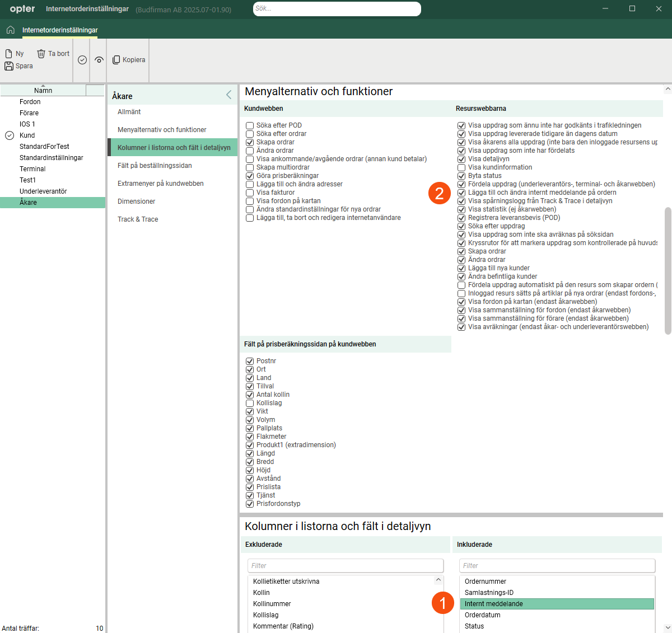Click the circled checkmark toolbar icon
Viewport: 672px width, 633px height.
[x=82, y=60]
